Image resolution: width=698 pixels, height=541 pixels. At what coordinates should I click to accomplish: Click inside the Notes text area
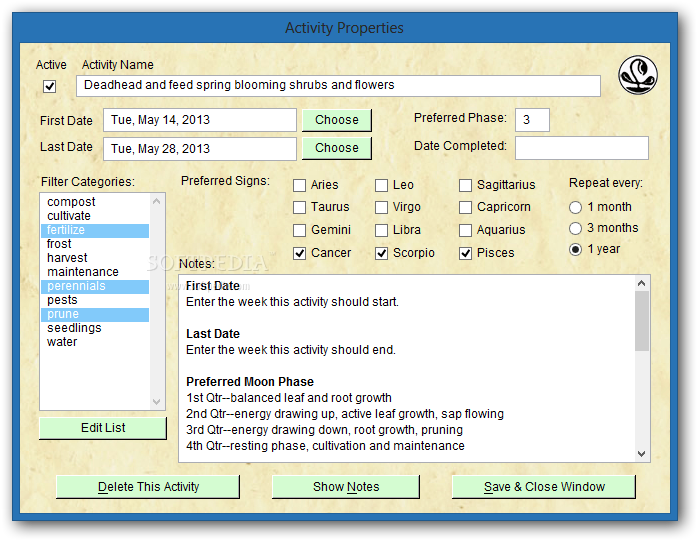(x=406, y=368)
